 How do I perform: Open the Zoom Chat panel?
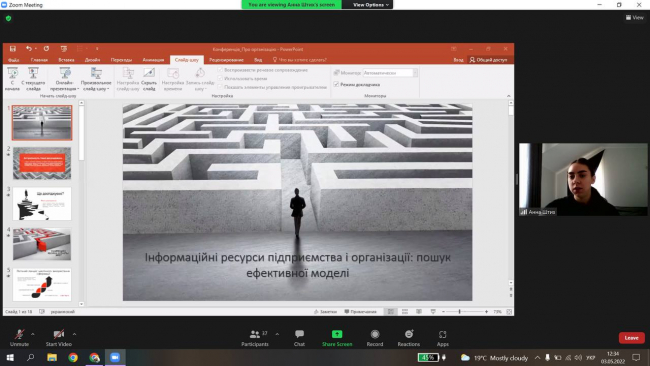(299, 337)
